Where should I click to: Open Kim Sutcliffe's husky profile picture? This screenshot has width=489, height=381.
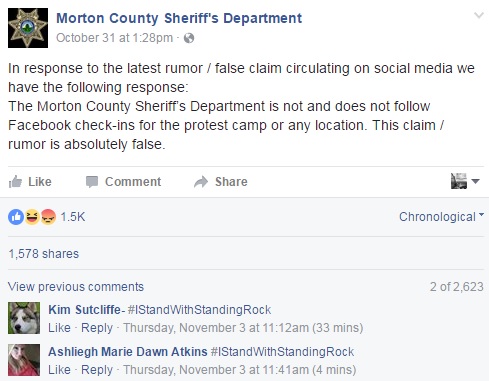click(24, 318)
